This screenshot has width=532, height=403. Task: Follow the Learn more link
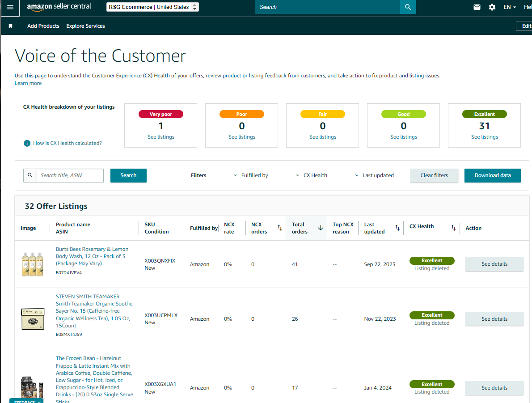[x=28, y=83]
